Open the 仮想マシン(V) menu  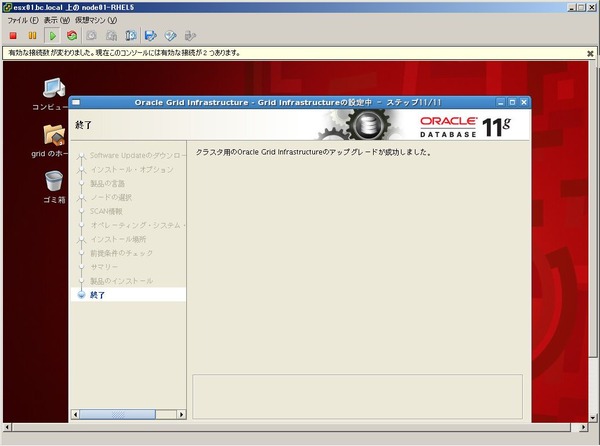(96, 20)
